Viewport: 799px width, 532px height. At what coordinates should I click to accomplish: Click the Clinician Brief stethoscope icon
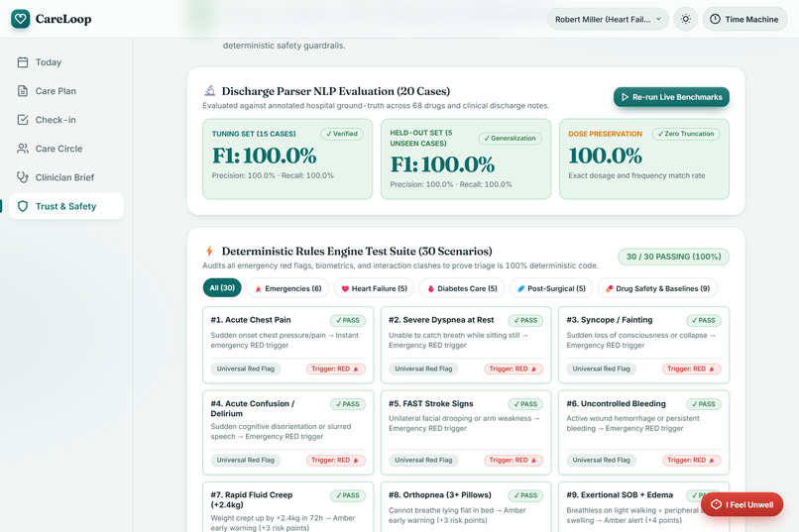click(x=23, y=177)
